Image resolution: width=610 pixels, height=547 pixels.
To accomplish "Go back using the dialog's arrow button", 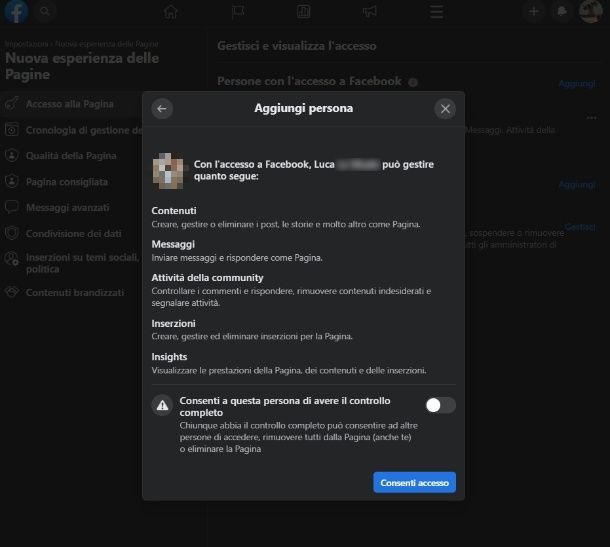I will 162,109.
